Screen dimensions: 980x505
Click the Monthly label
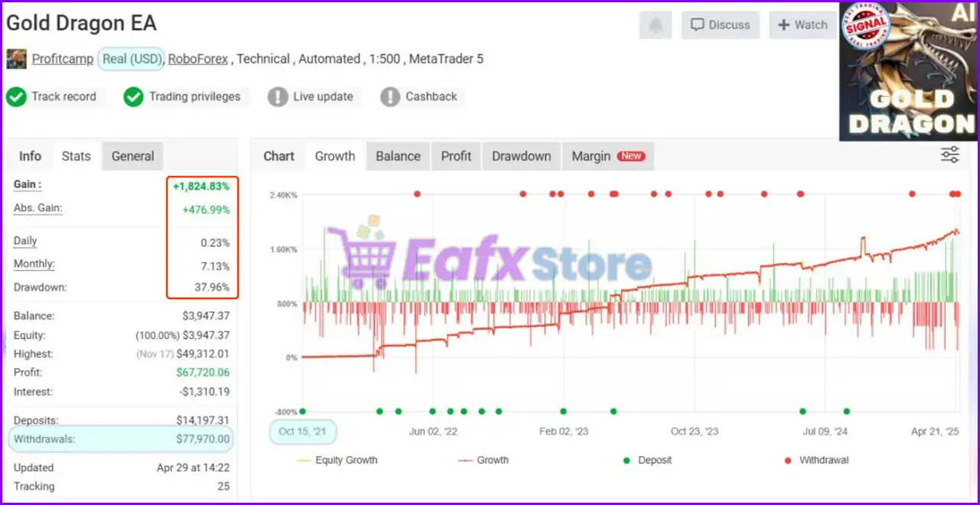34,265
